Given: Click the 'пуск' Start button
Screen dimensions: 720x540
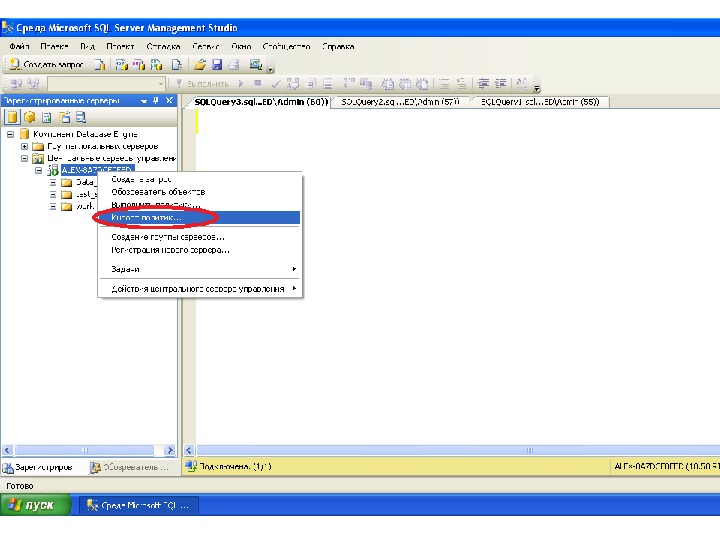Looking at the screenshot, I should (34, 505).
